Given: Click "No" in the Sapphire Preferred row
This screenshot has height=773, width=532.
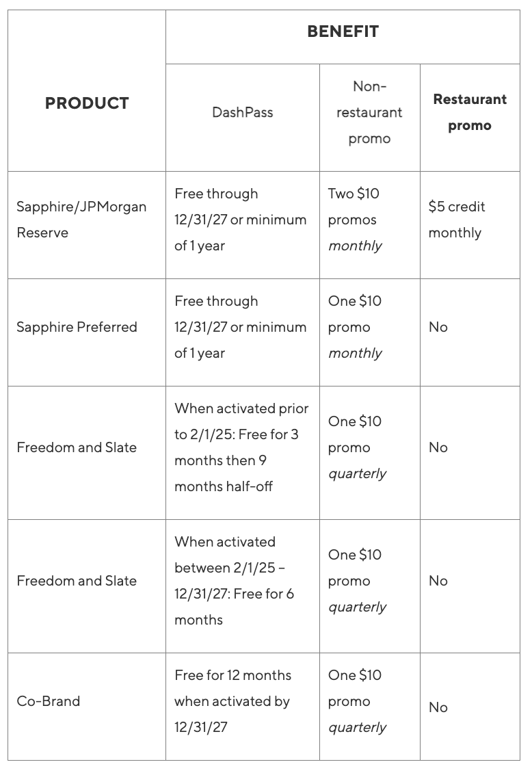Looking at the screenshot, I should (438, 327).
